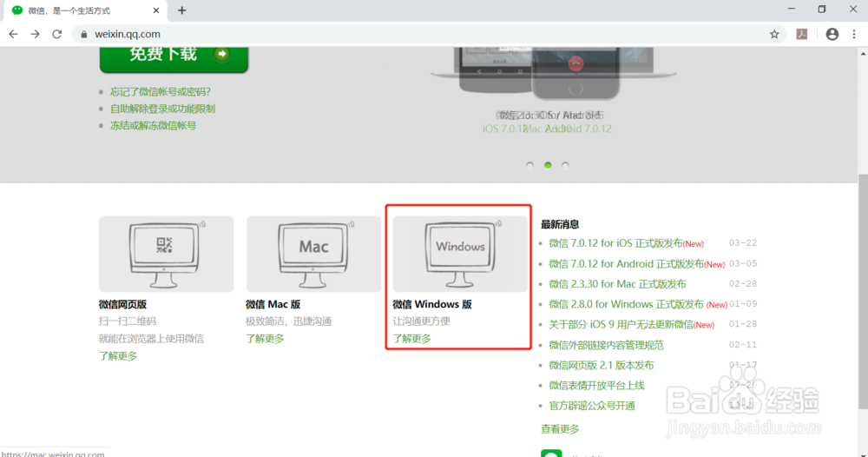Select the 微信,是一个生活方式 tab
This screenshot has height=457, width=868.
pos(83,11)
